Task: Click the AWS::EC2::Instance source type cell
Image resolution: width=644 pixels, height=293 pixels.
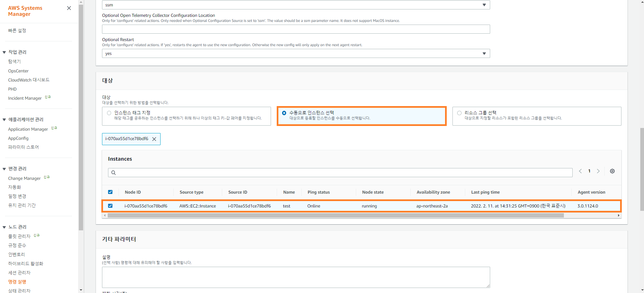Action: pos(198,206)
